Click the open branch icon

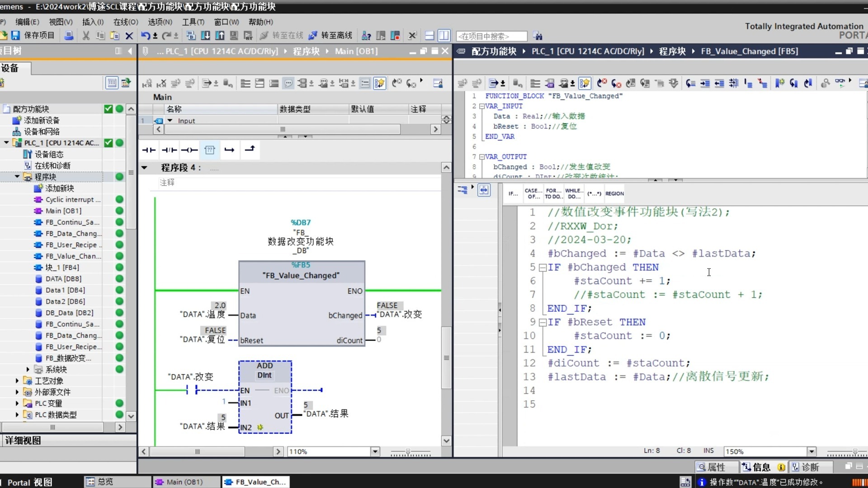click(230, 150)
